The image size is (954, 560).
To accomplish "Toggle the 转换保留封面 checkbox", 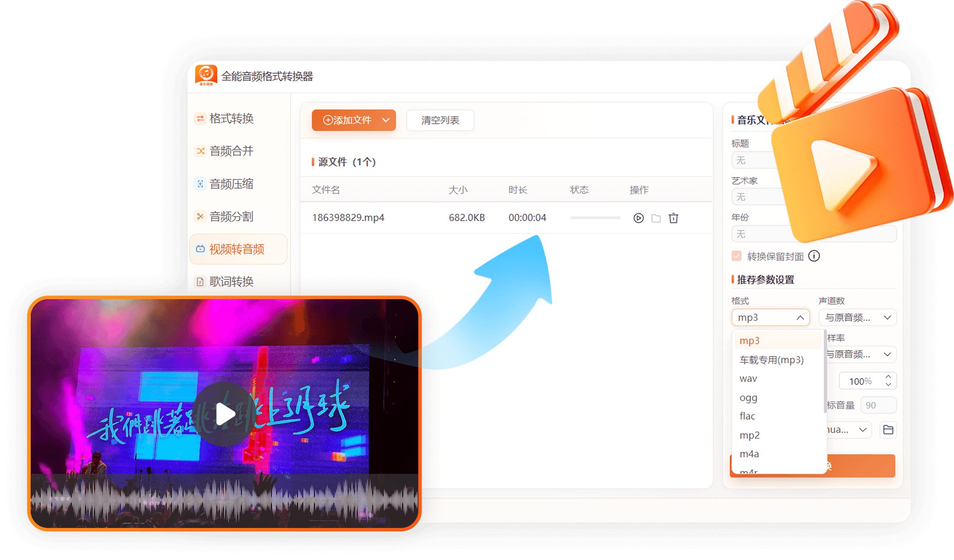I will click(736, 256).
